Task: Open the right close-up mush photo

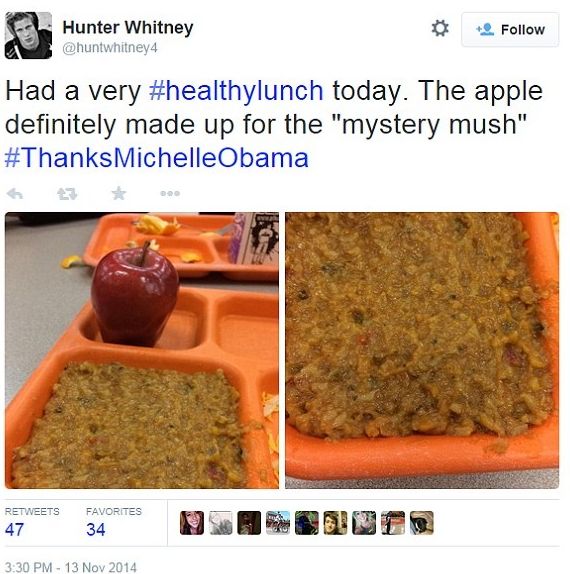Action: pyautogui.click(x=422, y=350)
